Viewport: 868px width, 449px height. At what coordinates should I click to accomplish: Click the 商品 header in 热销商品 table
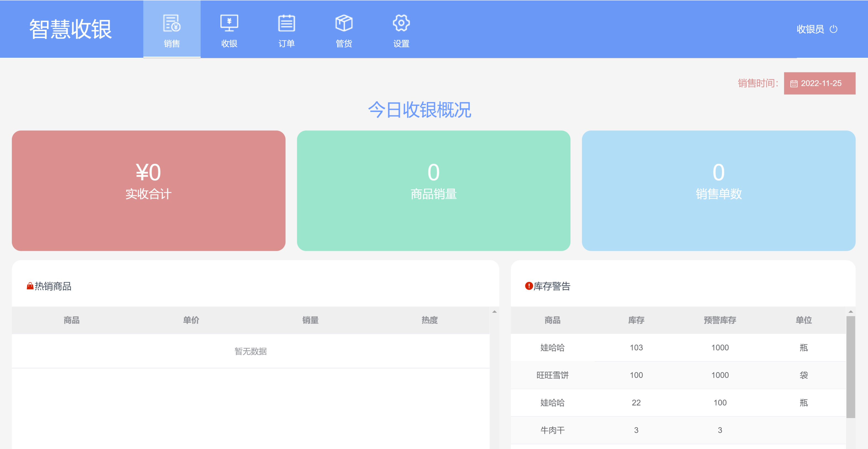point(72,320)
